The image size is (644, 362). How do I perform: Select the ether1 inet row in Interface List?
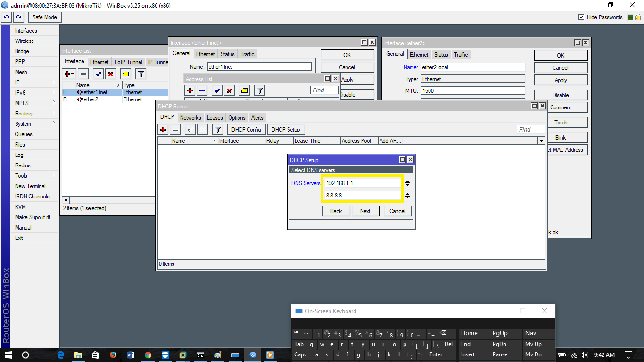pos(115,92)
